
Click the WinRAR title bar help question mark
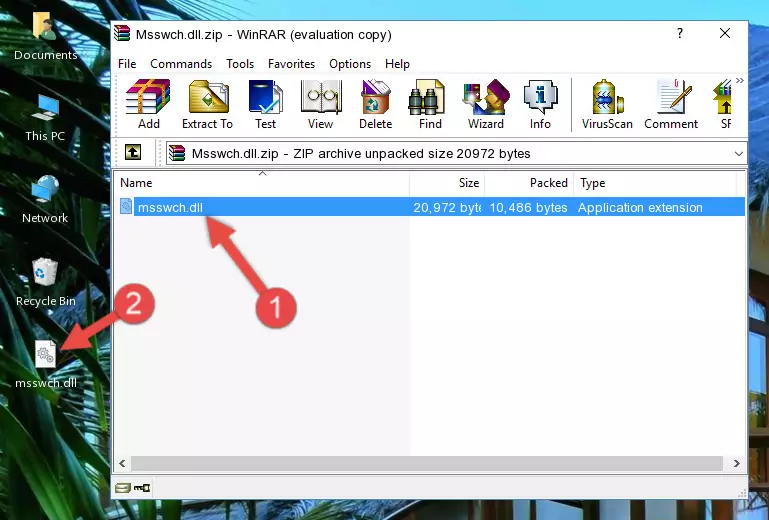tap(680, 33)
